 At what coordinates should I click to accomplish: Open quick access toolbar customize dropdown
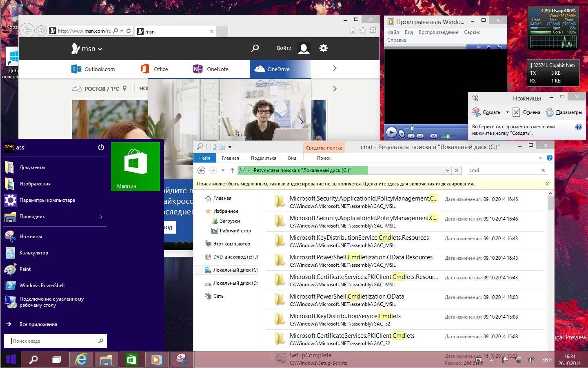[230, 147]
